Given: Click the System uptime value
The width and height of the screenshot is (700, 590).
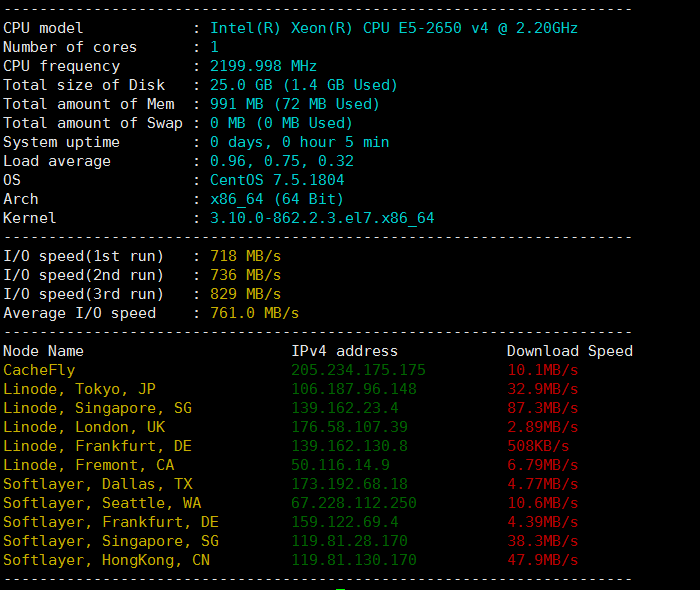Looking at the screenshot, I should point(299,142).
